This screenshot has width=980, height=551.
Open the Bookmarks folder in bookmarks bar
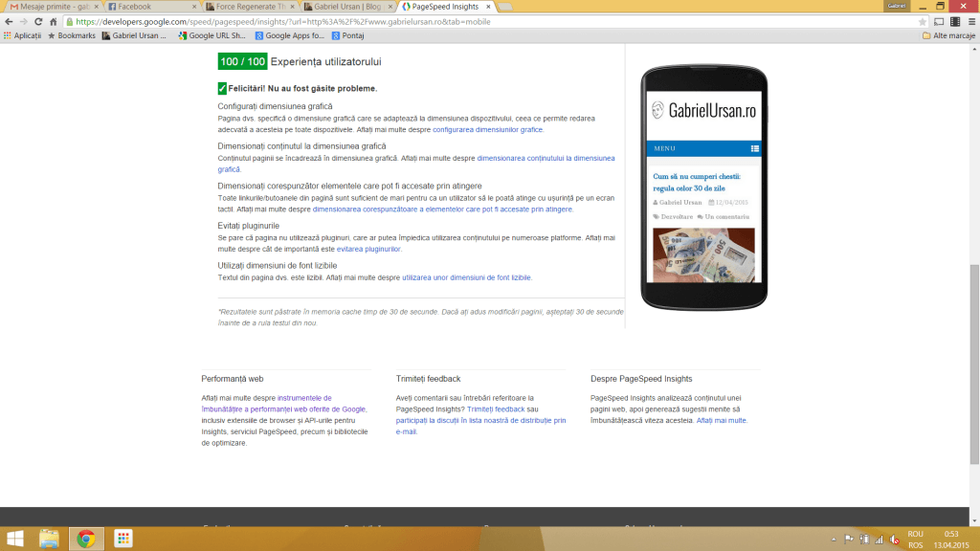(x=71, y=35)
